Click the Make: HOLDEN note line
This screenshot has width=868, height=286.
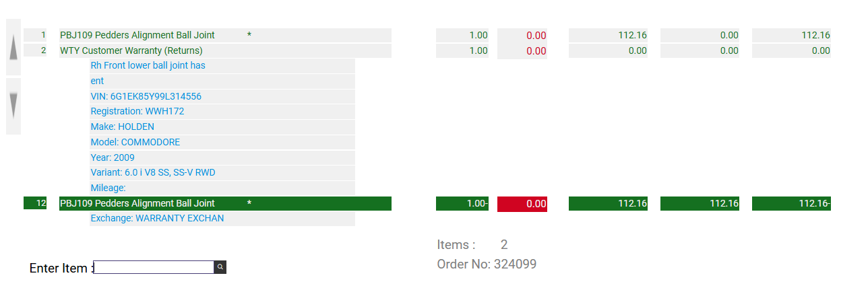[123, 127]
